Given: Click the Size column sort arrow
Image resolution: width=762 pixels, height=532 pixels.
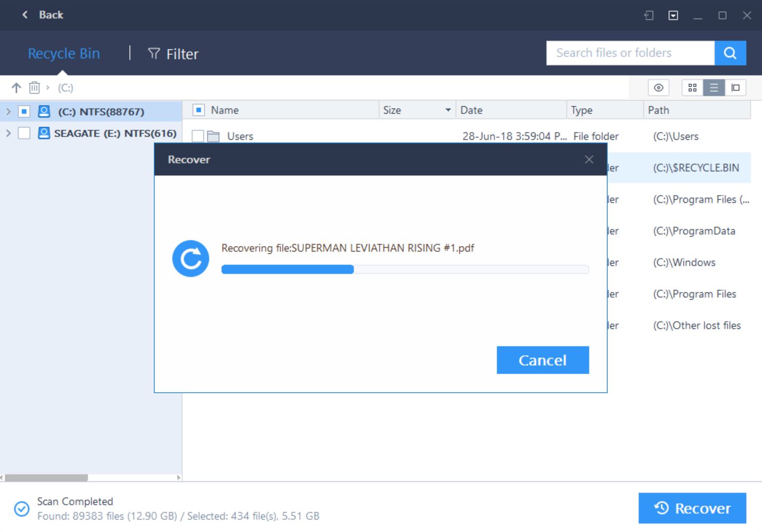Looking at the screenshot, I should 448,110.
